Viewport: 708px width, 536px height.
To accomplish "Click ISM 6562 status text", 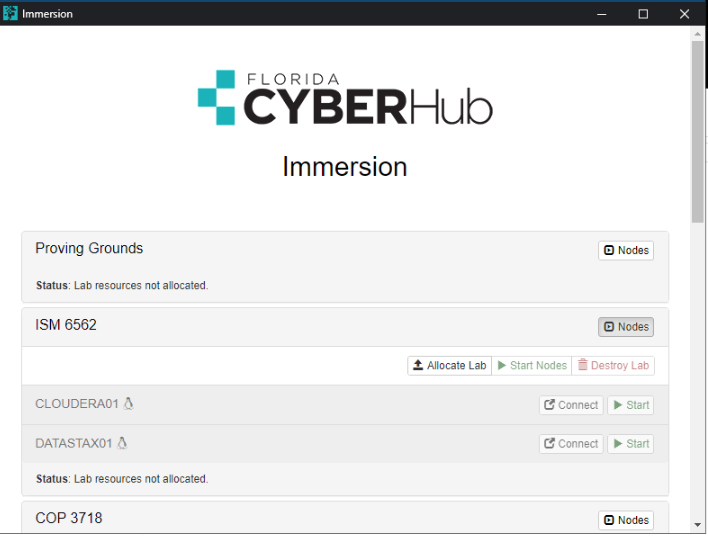I will [122, 479].
